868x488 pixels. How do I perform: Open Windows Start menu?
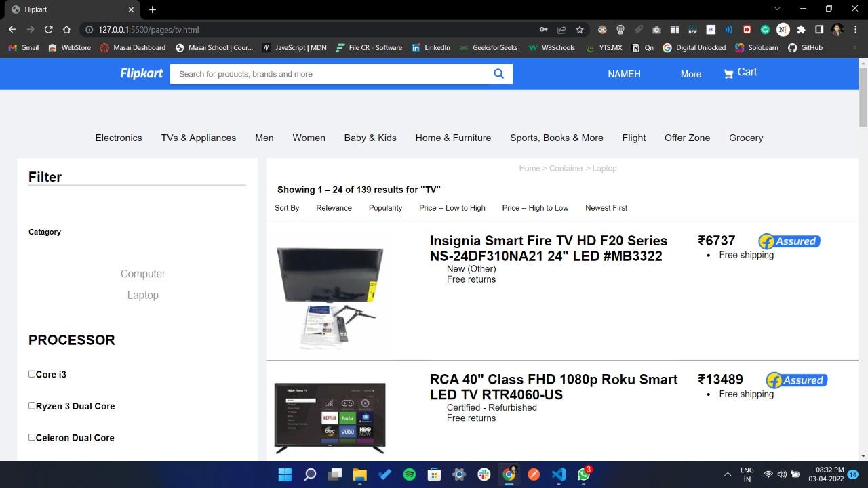(285, 474)
